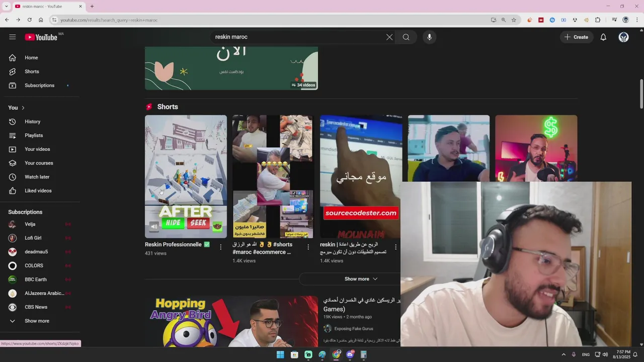The height and width of the screenshot is (362, 644).
Task: Open Shorts from the sidebar
Action: tap(40, 71)
